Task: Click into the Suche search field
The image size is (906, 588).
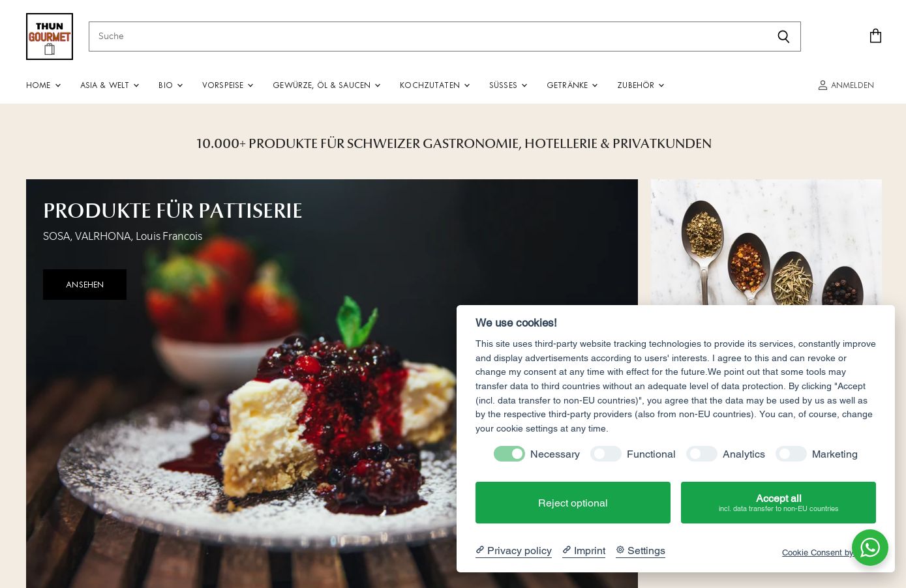Action: point(428,37)
